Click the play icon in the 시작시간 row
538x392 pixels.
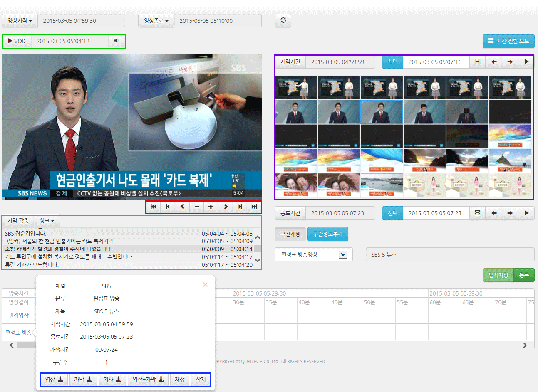point(526,62)
